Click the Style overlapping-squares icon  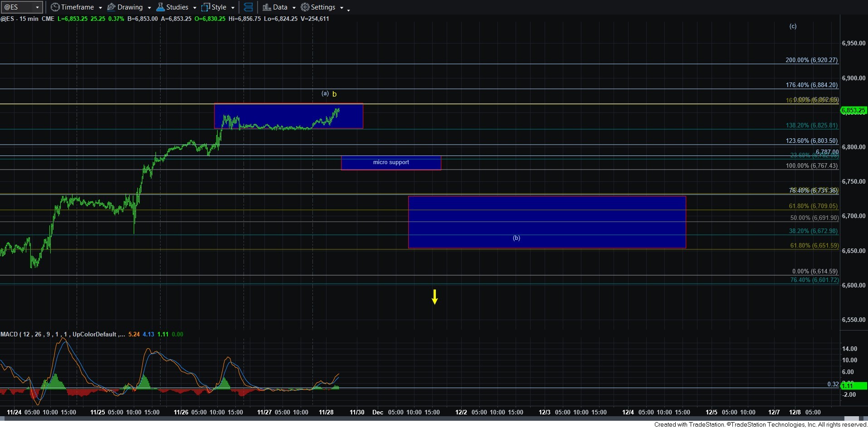pyautogui.click(x=205, y=7)
